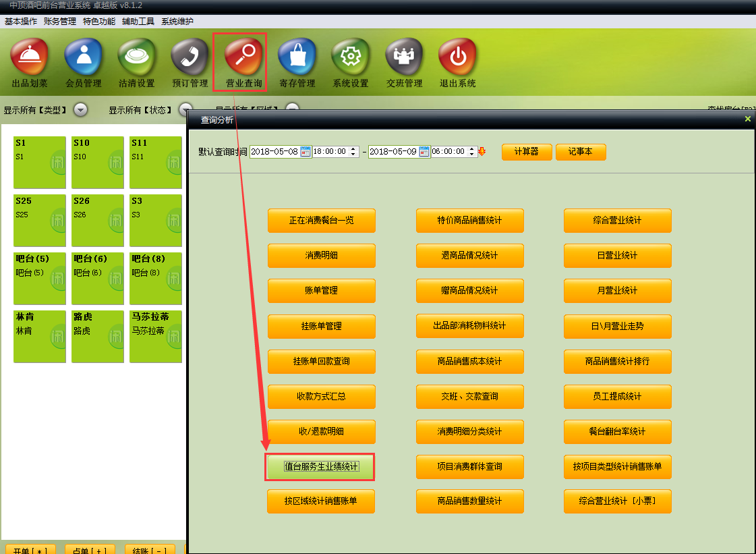
Task: Close the 查询分析 dialog
Action: (747, 119)
